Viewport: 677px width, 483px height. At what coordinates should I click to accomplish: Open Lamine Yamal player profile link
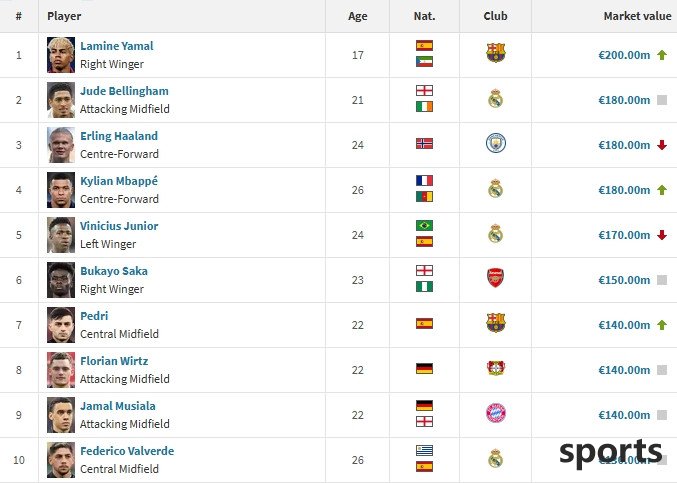[117, 46]
